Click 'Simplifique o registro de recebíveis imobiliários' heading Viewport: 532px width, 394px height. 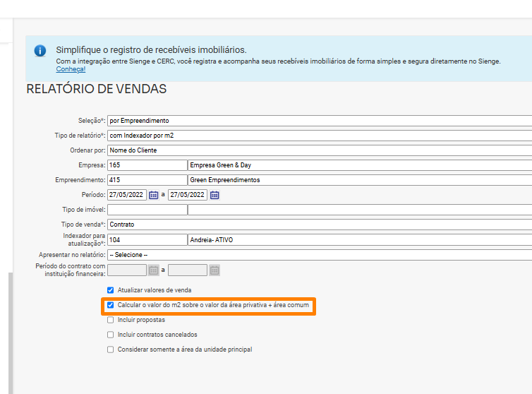(x=151, y=50)
